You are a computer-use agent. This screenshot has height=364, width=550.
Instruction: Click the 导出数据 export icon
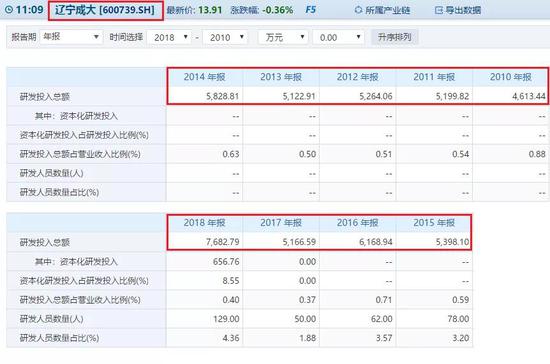pyautogui.click(x=438, y=10)
